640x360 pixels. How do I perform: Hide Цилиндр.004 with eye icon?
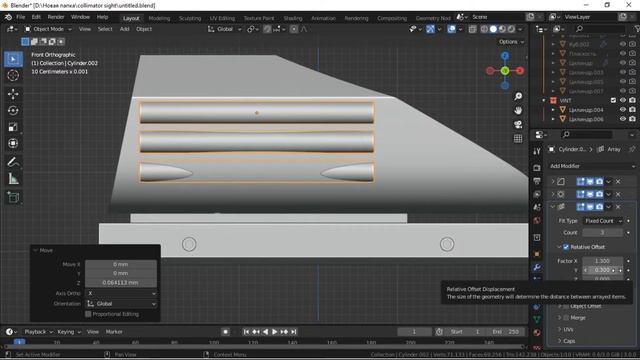pos(623,110)
